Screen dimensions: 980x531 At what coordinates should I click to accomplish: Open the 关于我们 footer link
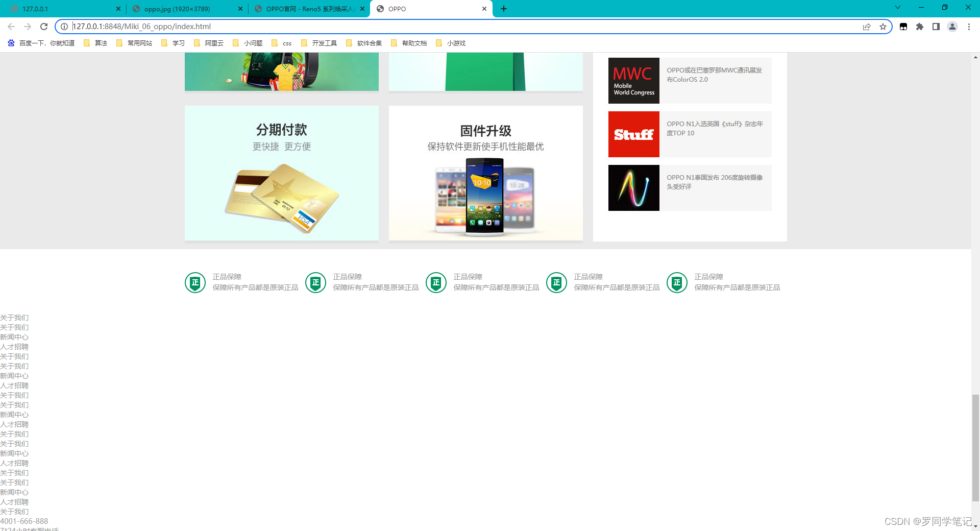[15, 318]
